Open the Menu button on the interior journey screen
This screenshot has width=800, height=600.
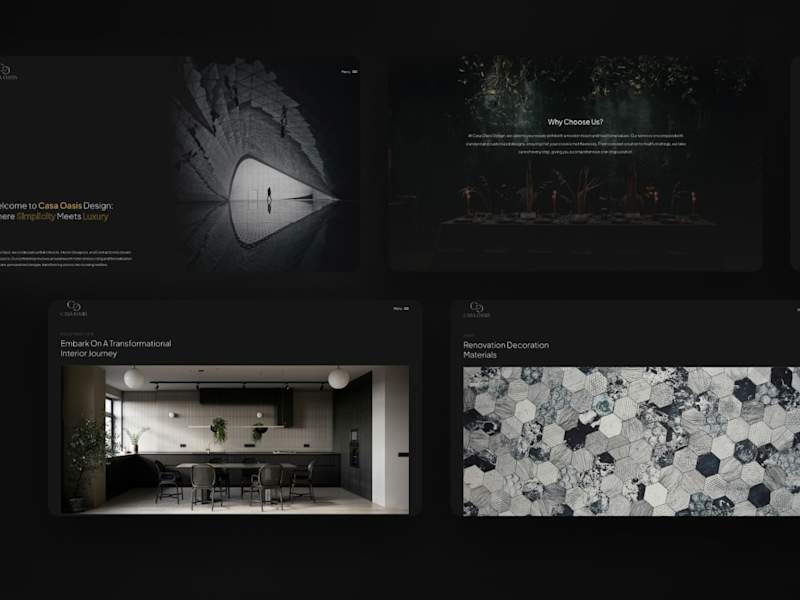tap(401, 309)
